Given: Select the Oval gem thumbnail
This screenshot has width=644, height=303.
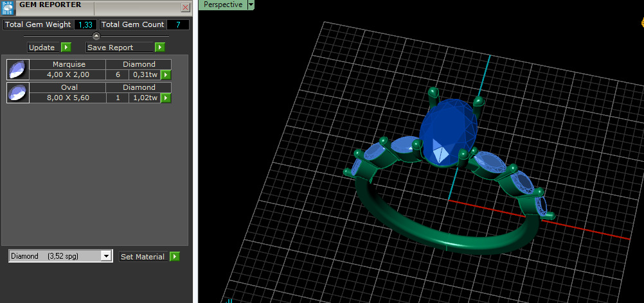Looking at the screenshot, I should coord(18,92).
